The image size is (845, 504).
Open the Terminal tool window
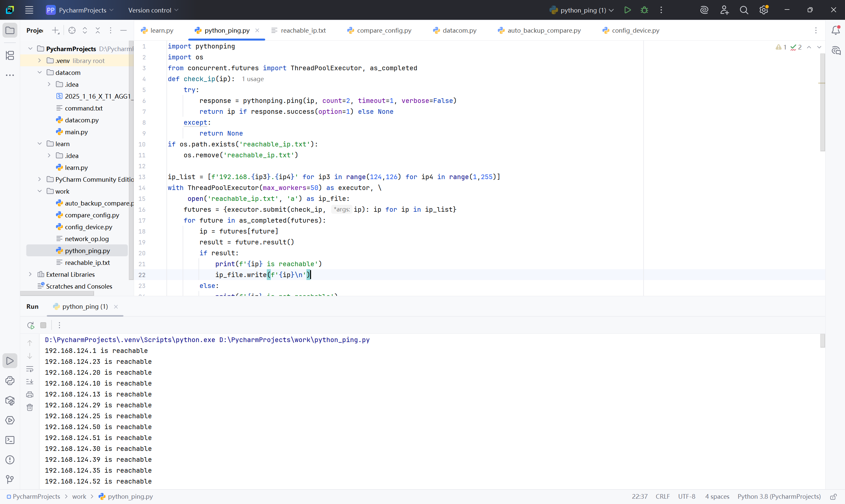click(10, 440)
